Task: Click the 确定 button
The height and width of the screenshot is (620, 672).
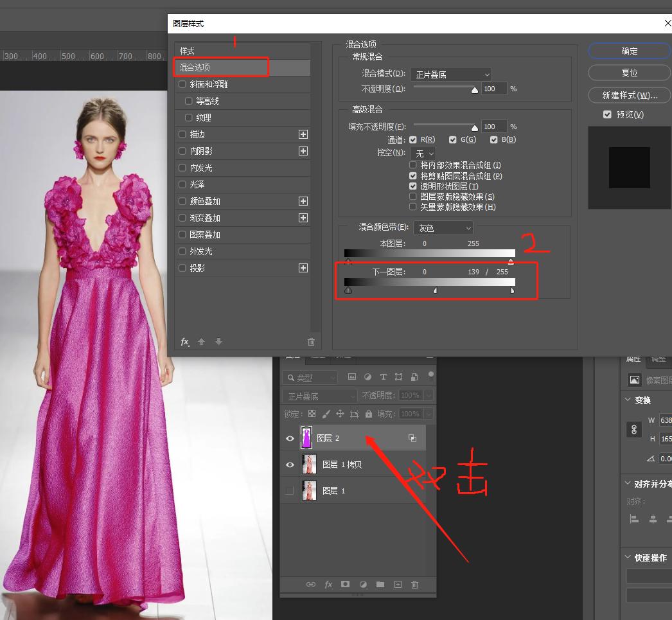Action: 629,51
